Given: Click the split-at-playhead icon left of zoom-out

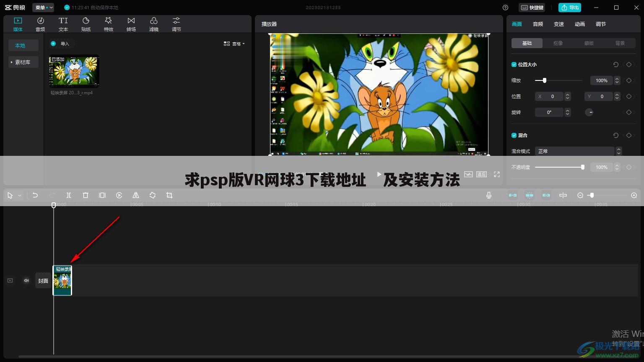Looking at the screenshot, I should coord(563,195).
